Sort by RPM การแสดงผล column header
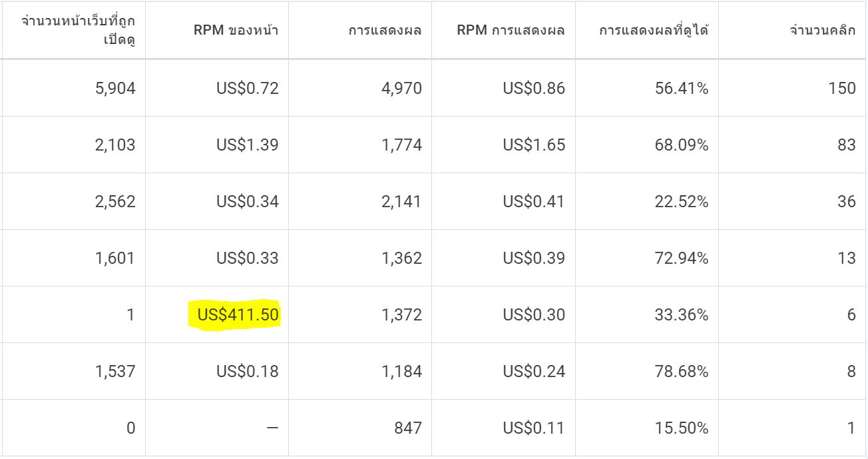Viewport: 868px width, 459px height. click(x=511, y=31)
